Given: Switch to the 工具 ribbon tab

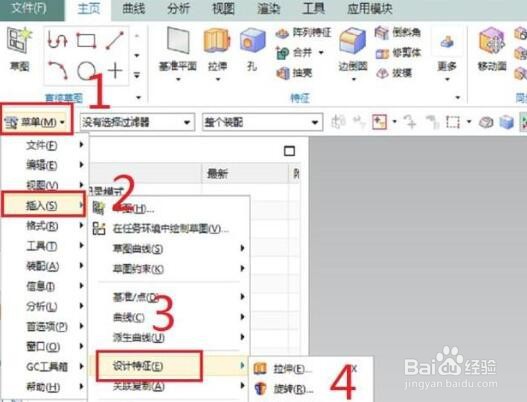Looking at the screenshot, I should click(x=314, y=9).
